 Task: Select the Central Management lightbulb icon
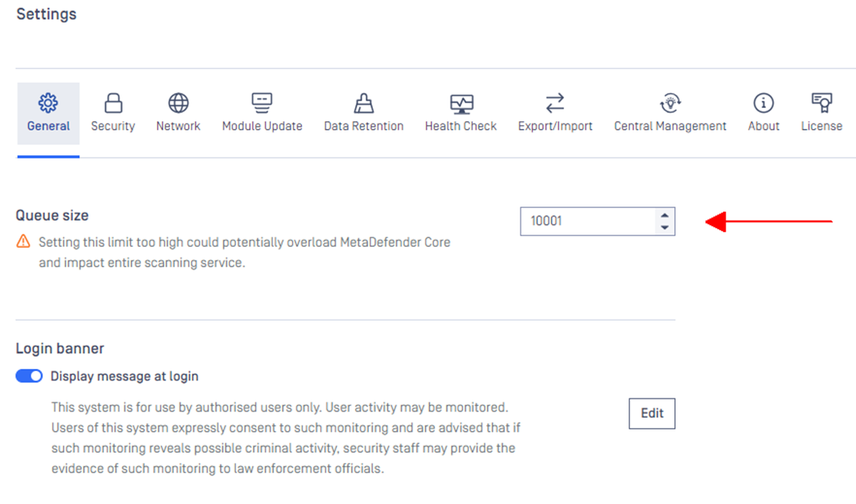[x=670, y=103]
